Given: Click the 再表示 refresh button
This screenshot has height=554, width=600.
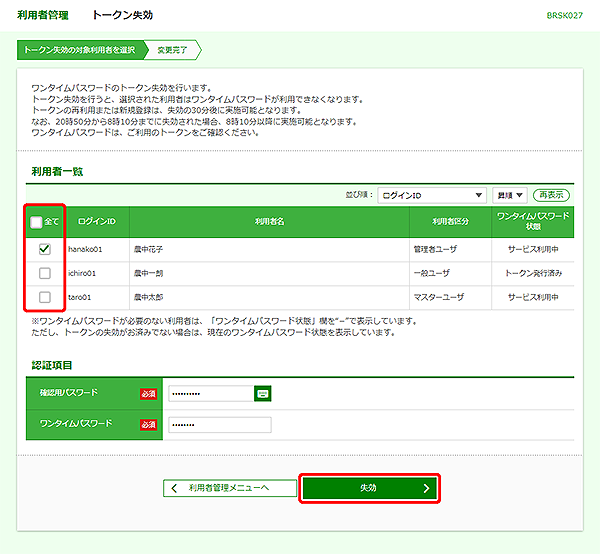Looking at the screenshot, I should (x=551, y=195).
